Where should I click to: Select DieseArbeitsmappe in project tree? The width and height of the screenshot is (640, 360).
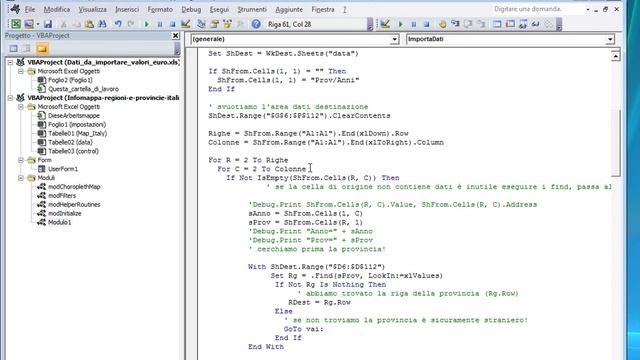point(73,116)
